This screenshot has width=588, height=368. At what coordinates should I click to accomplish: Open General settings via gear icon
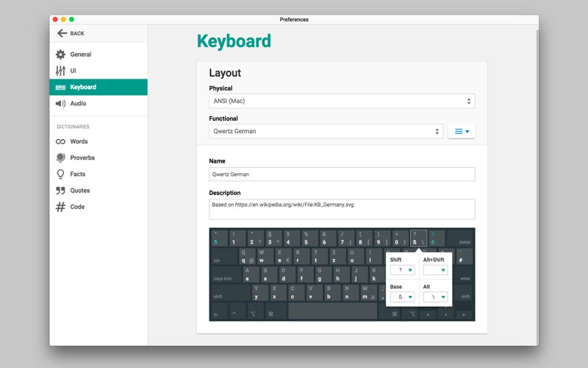[x=60, y=54]
